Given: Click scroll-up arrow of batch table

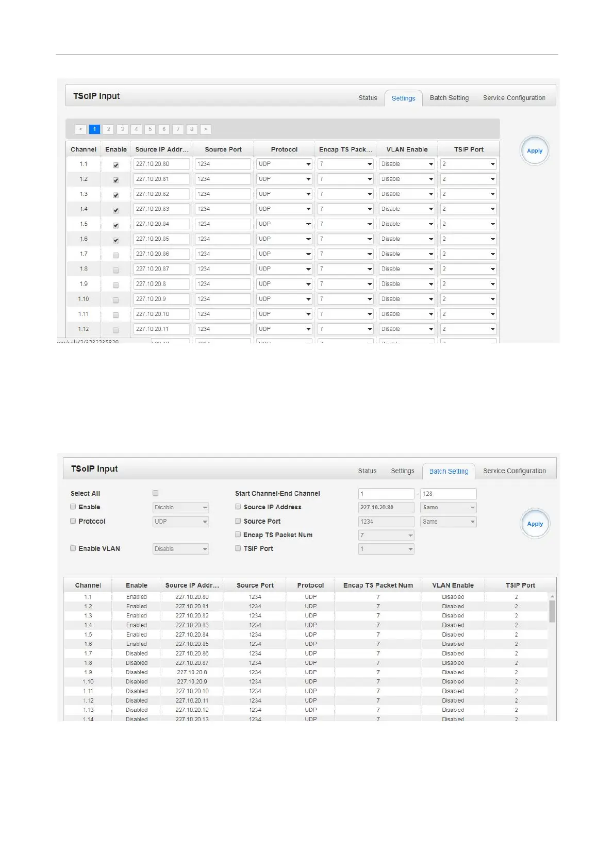Looking at the screenshot, I should (x=552, y=596).
